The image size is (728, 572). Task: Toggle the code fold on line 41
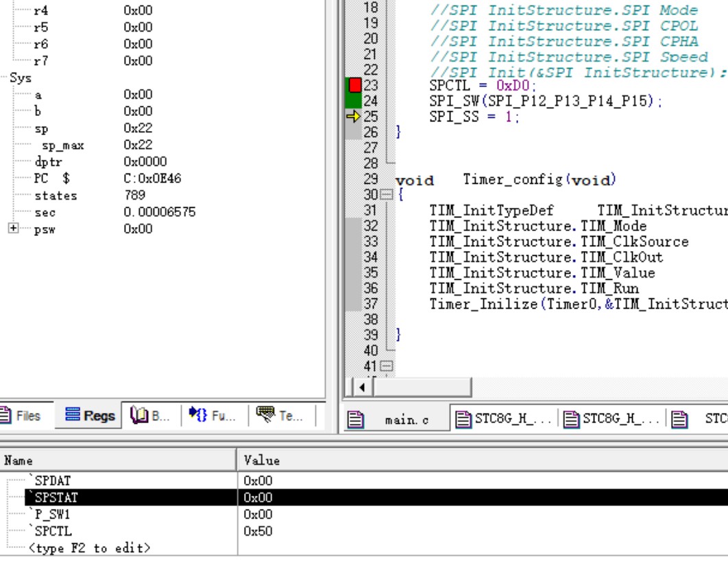click(x=387, y=366)
